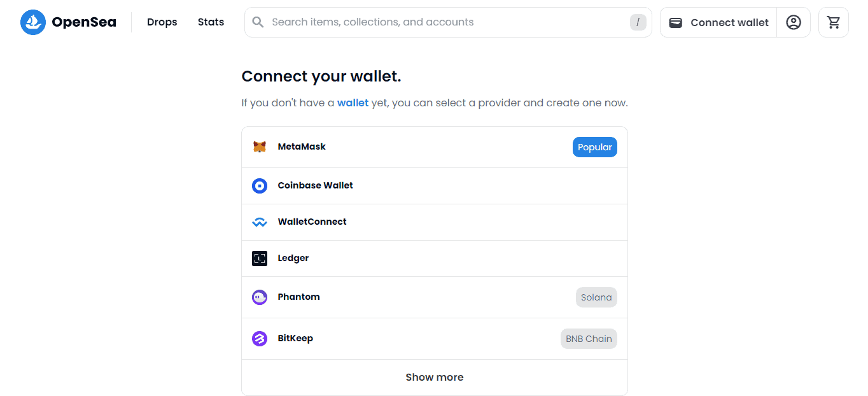
Task: Click the OpenSea ship logo icon
Action: pos(33,22)
